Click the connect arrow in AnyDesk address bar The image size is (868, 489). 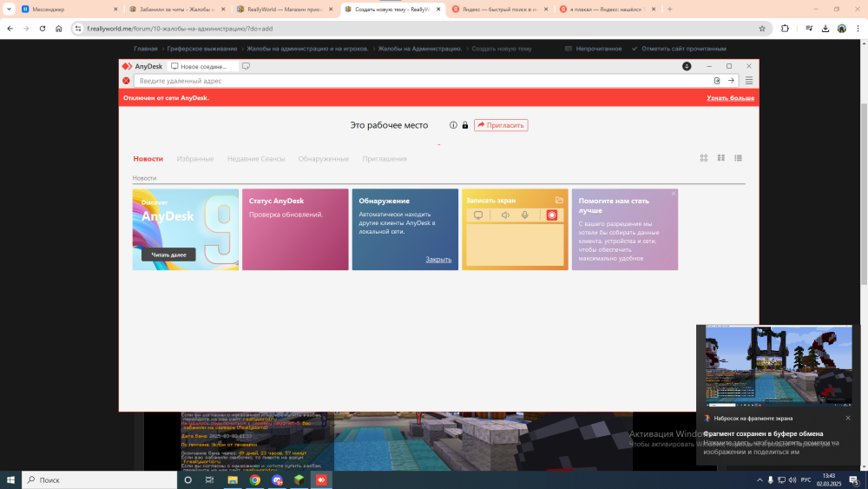pos(731,81)
